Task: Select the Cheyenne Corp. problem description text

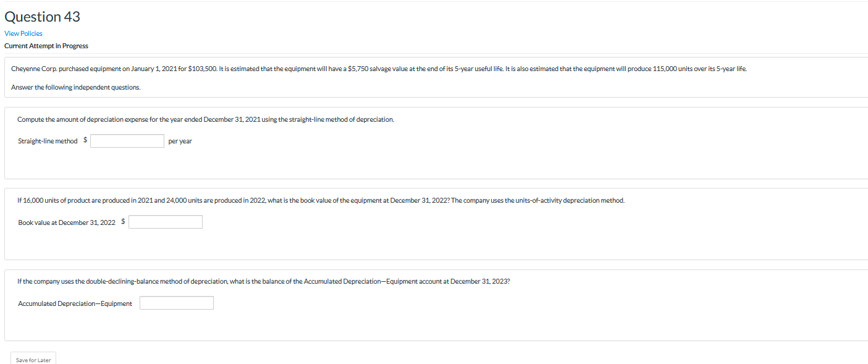Action: [x=379, y=68]
